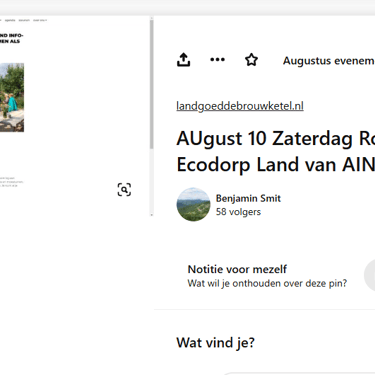Open Benjamin Smit's round profile avatar
The height and width of the screenshot is (375, 375).
coord(193,204)
